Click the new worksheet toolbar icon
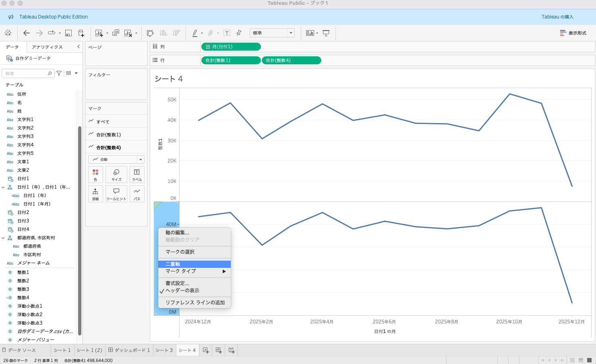Image resolution: width=596 pixels, height=364 pixels. click(x=99, y=33)
